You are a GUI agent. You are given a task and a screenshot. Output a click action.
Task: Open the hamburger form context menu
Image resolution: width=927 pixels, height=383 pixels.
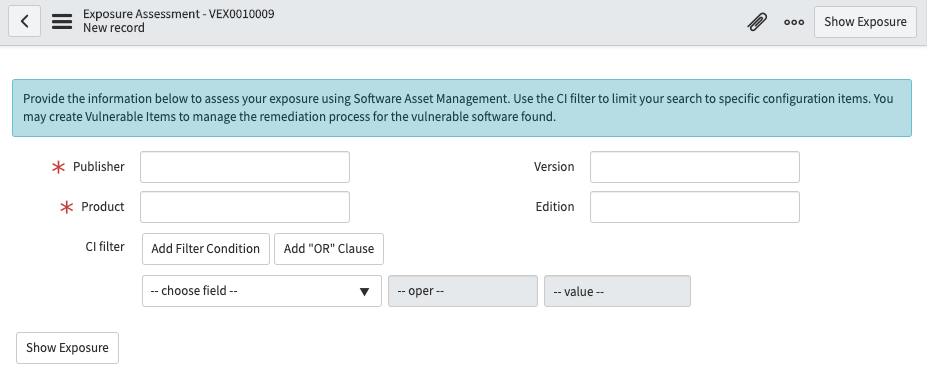click(x=61, y=22)
